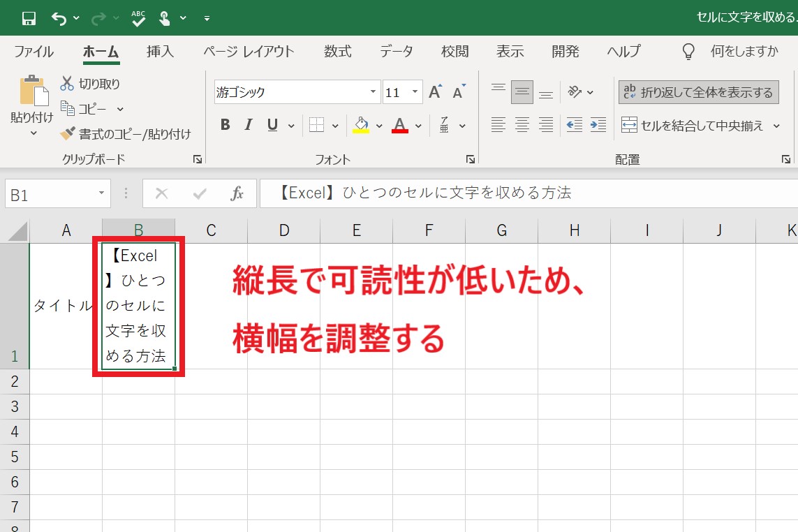Open the touch mode dropdown arrow
The height and width of the screenshot is (532, 798).
pyautogui.click(x=183, y=18)
